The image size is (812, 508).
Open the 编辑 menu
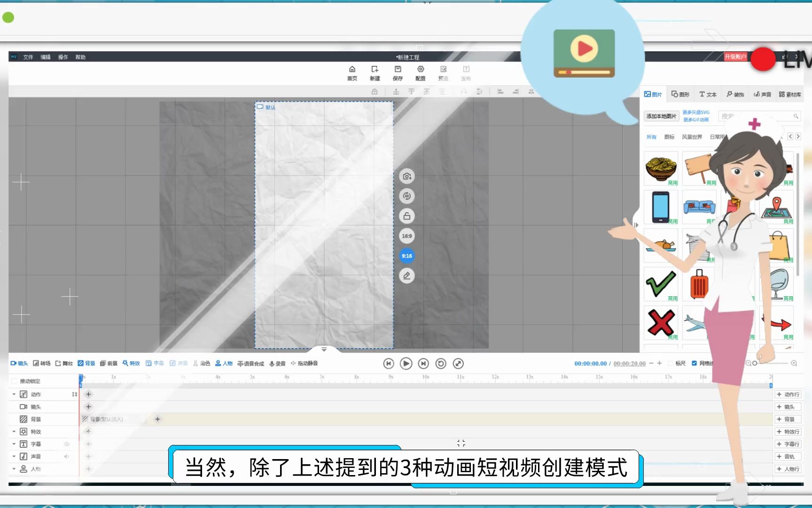click(x=46, y=57)
